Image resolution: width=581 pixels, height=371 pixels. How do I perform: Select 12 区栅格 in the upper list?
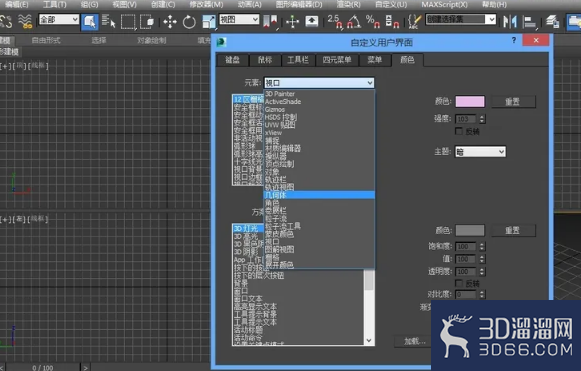[x=248, y=99]
